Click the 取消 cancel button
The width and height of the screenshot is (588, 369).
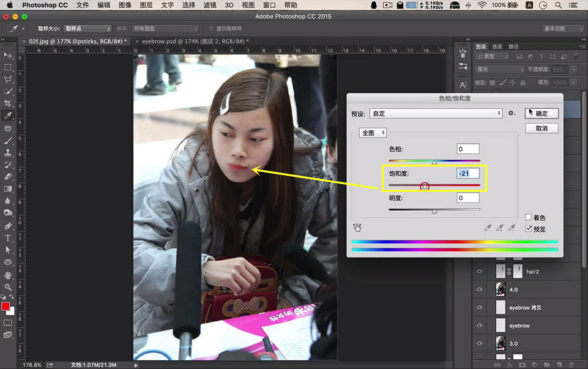tap(542, 128)
